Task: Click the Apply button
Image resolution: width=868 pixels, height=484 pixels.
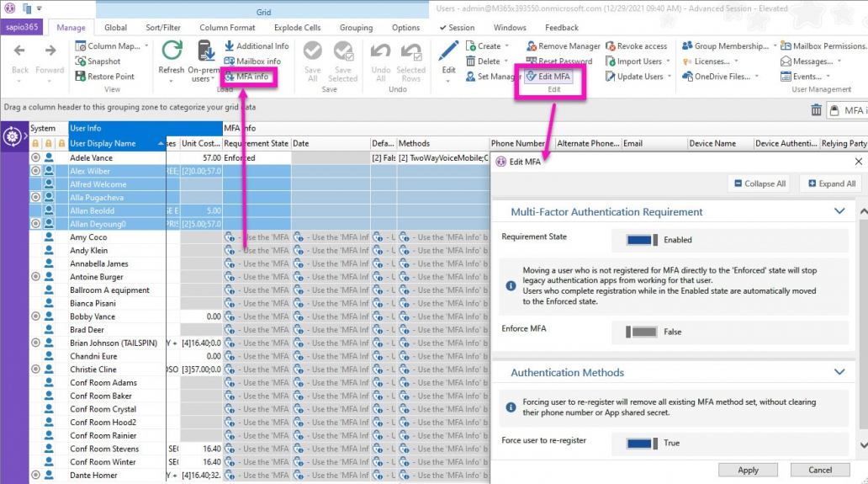Action: tap(748, 470)
